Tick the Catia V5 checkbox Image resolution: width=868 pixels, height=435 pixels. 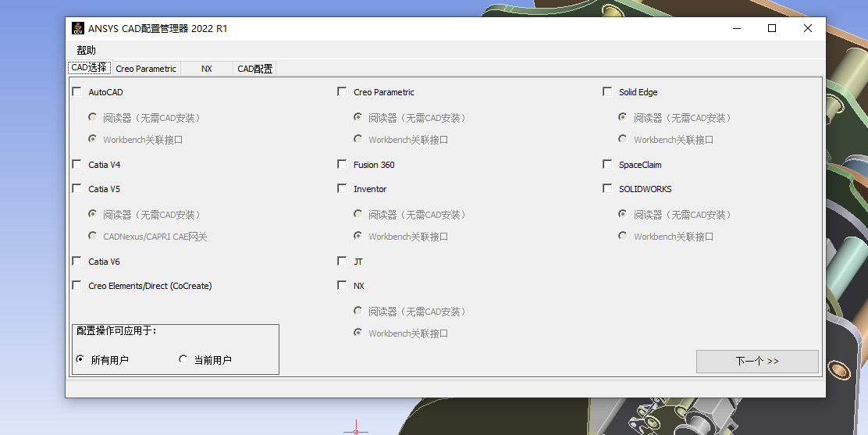pos(77,189)
